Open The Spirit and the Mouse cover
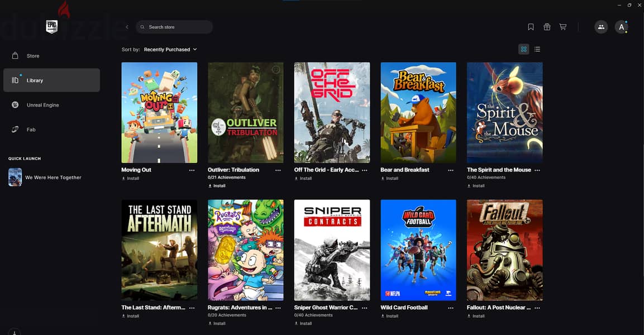644x335 pixels. [x=505, y=112]
